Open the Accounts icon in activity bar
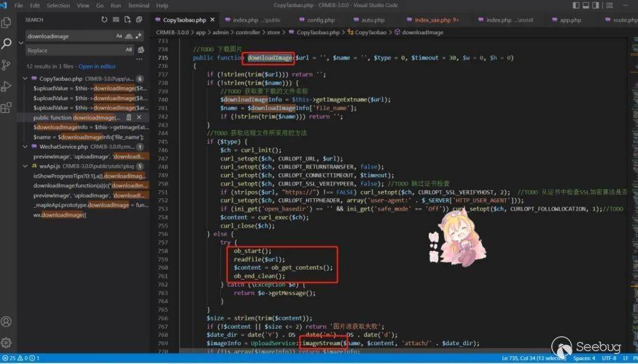The height and width of the screenshot is (364, 638). [x=6, y=322]
